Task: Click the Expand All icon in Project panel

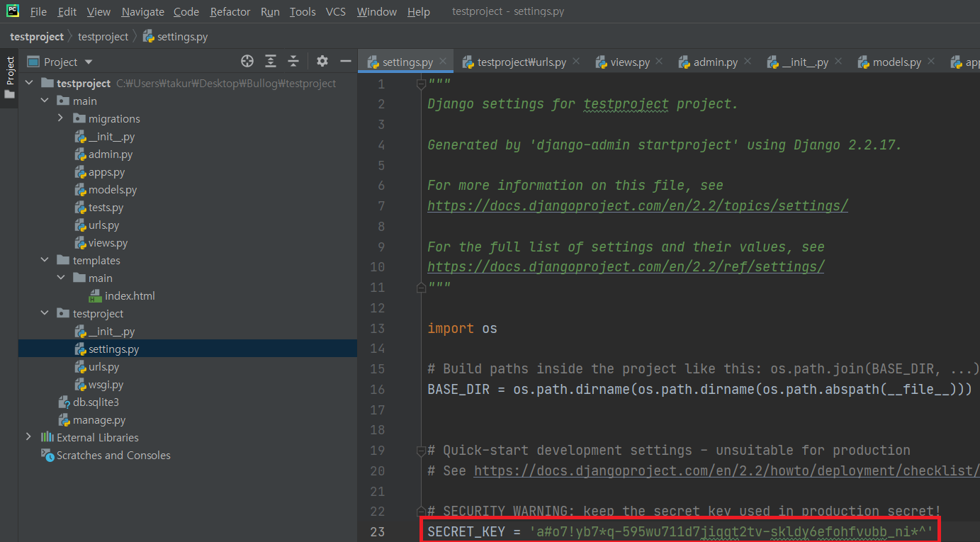Action: pyautogui.click(x=271, y=62)
